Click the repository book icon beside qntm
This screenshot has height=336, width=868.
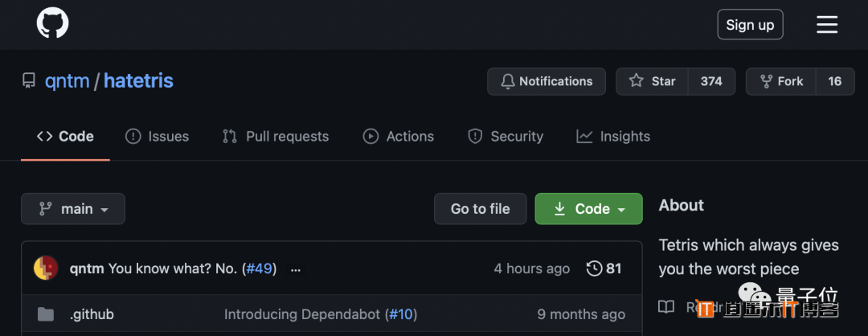29,81
